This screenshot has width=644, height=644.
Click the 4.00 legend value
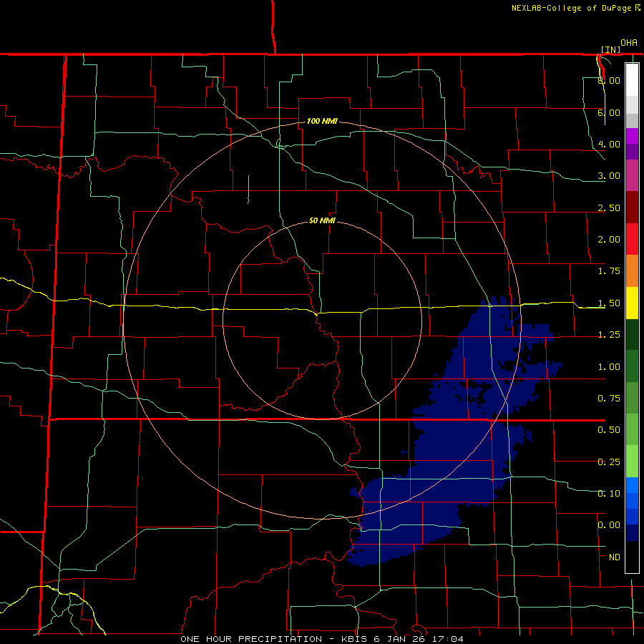click(609, 144)
